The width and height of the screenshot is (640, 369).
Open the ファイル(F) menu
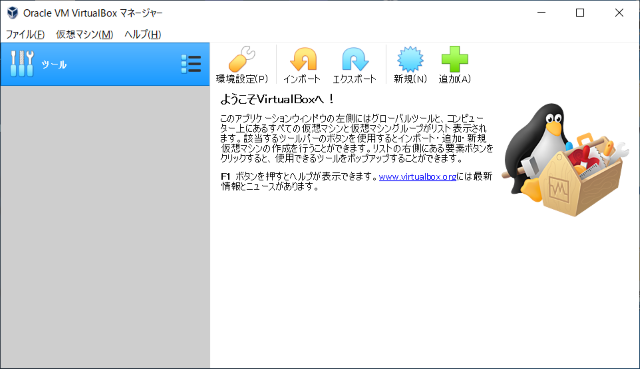click(25, 34)
